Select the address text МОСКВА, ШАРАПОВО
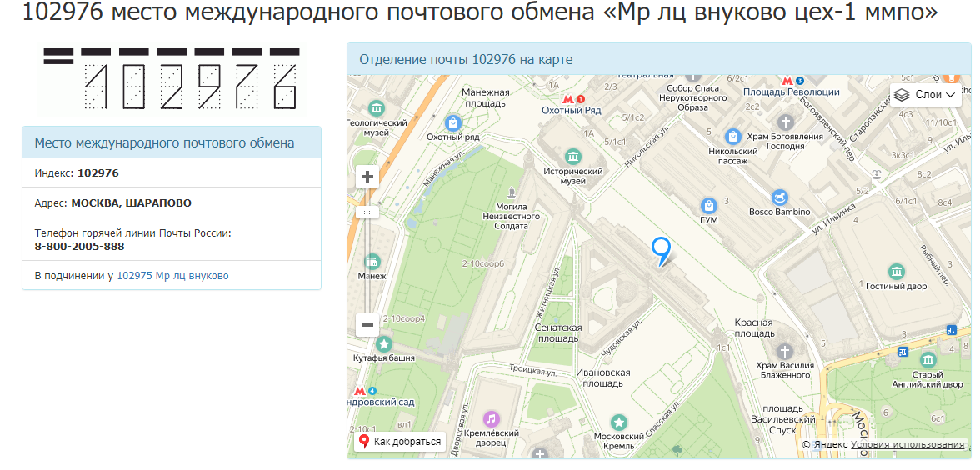 132,203
